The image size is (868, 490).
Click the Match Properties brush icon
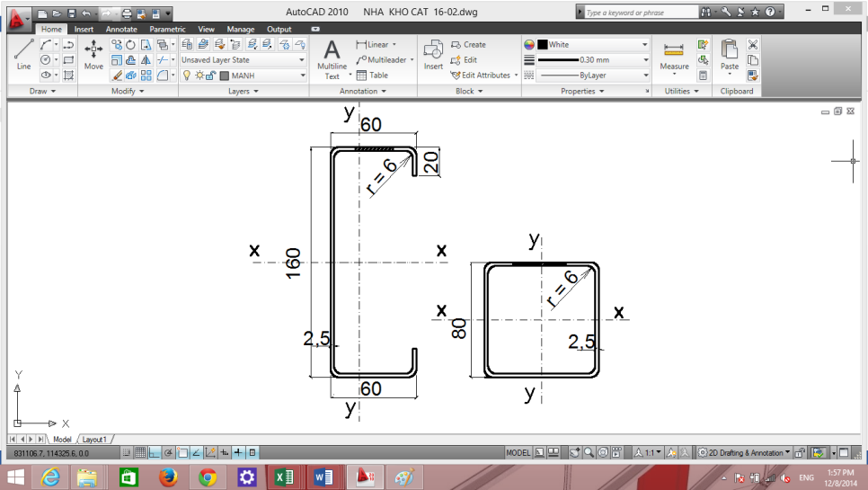tap(753, 76)
